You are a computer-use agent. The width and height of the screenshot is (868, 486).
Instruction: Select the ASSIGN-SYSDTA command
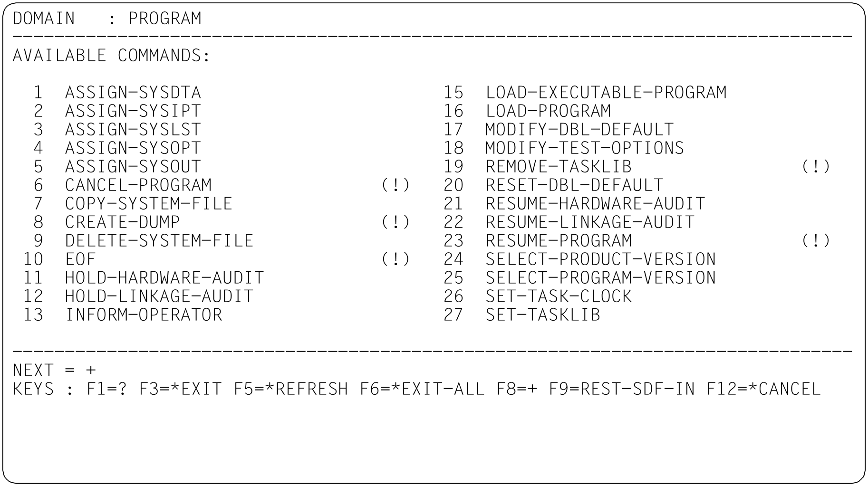[x=133, y=92]
